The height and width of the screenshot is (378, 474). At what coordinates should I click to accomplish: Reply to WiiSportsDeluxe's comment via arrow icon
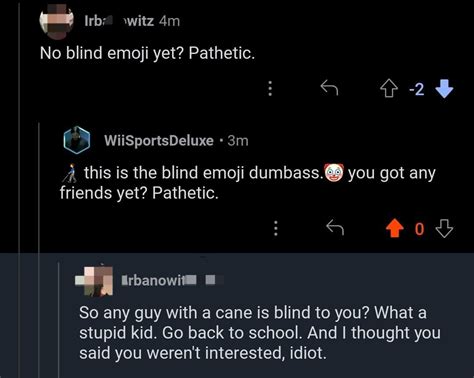[x=335, y=228]
